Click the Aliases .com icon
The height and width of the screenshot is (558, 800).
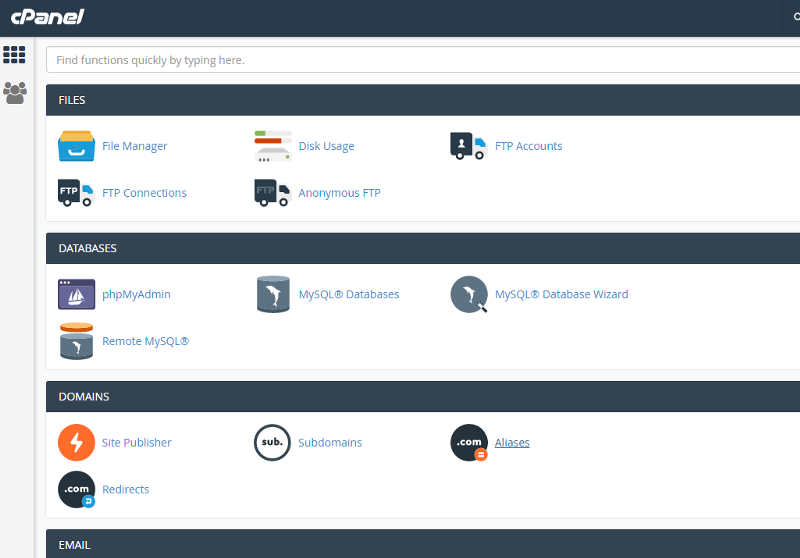[469, 443]
